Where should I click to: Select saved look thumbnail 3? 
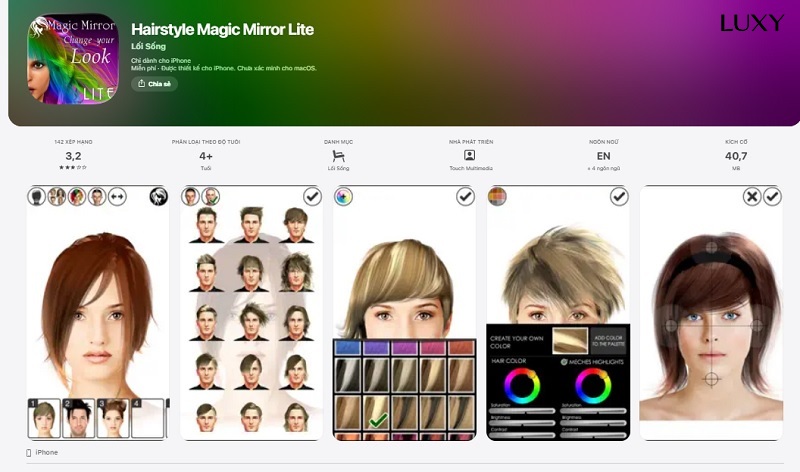pyautogui.click(x=113, y=418)
